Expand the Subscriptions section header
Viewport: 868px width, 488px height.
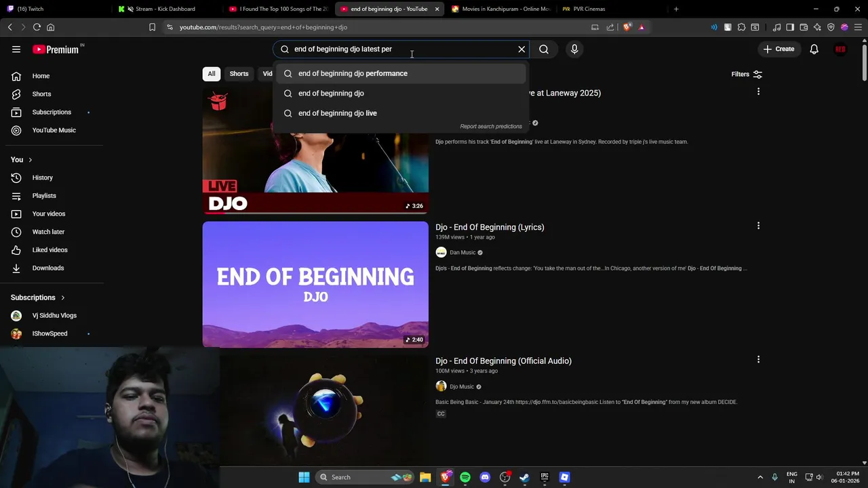[x=38, y=298]
